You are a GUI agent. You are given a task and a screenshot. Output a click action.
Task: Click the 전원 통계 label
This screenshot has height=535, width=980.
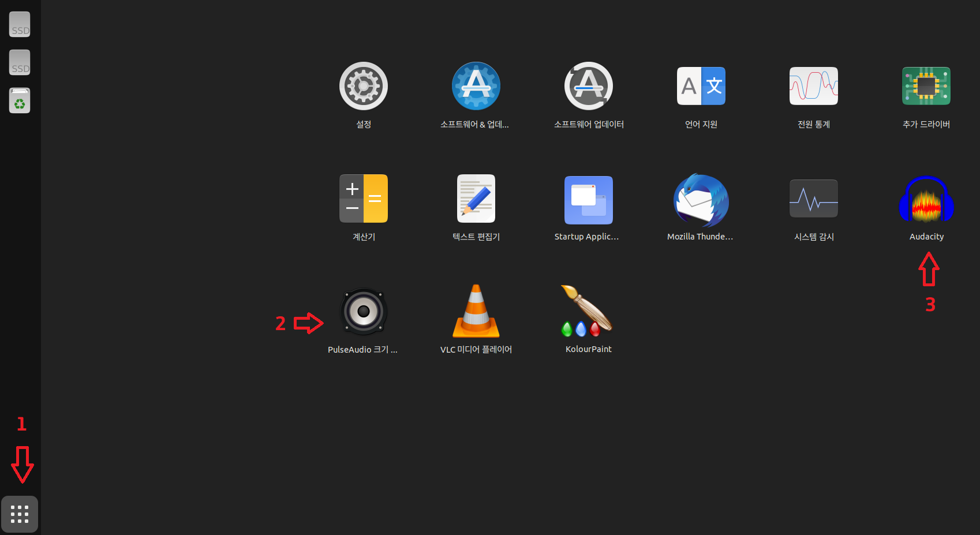tap(814, 124)
